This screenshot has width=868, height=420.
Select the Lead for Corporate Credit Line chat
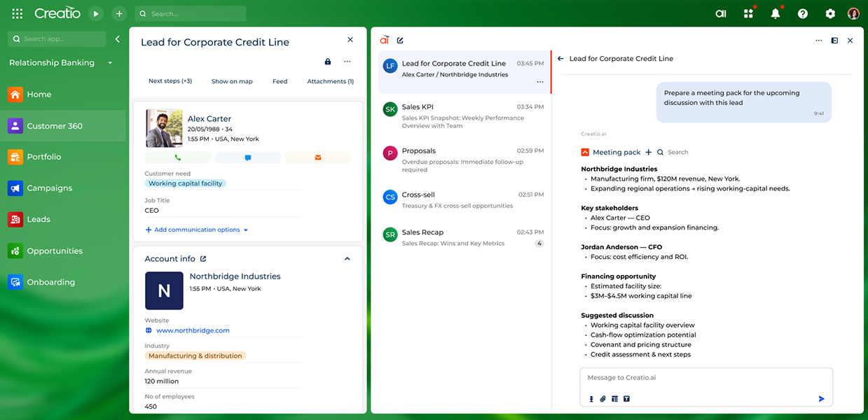pos(464,71)
